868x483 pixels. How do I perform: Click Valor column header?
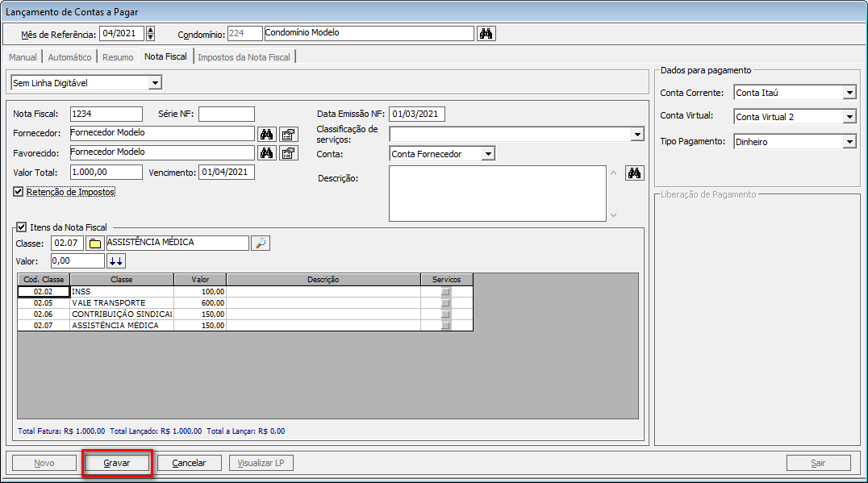pyautogui.click(x=200, y=280)
